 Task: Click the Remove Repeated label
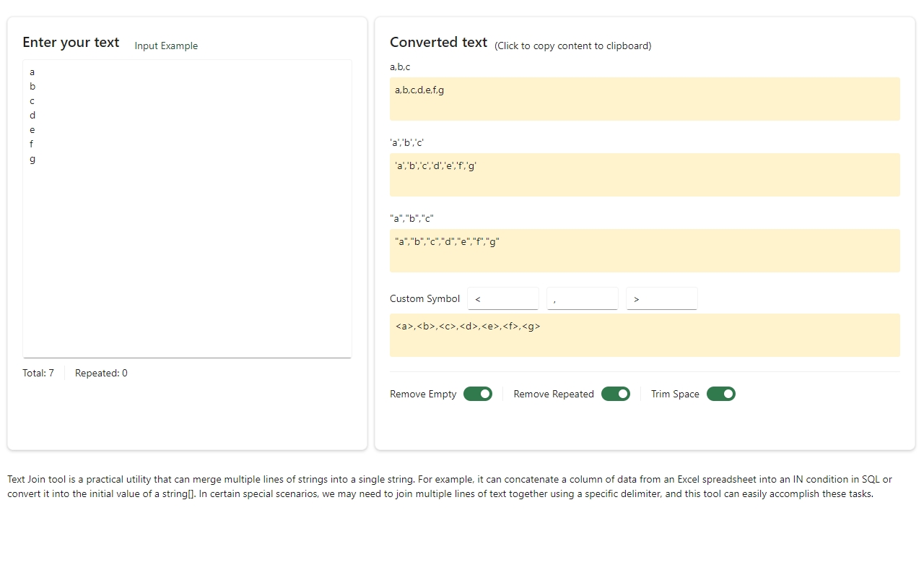(554, 394)
